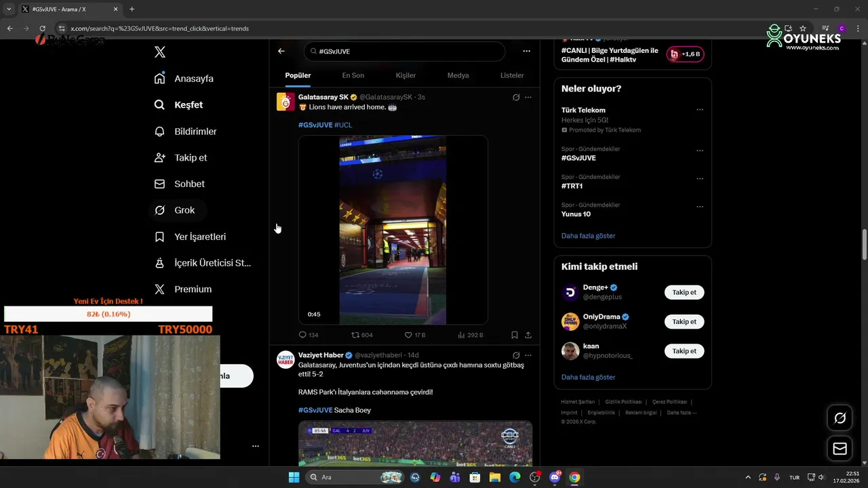Go to Anasayfa in sidebar
The image size is (868, 488).
pyautogui.click(x=184, y=79)
